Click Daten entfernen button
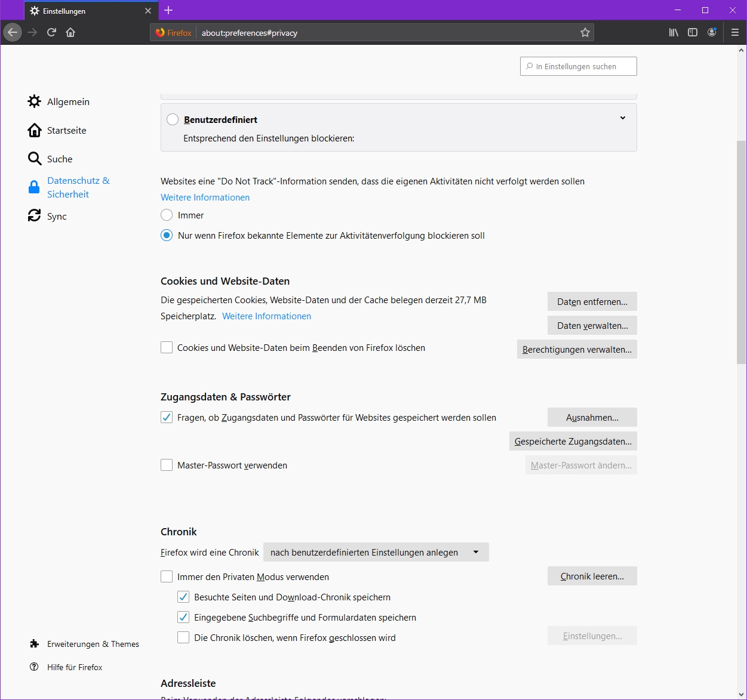 [592, 301]
